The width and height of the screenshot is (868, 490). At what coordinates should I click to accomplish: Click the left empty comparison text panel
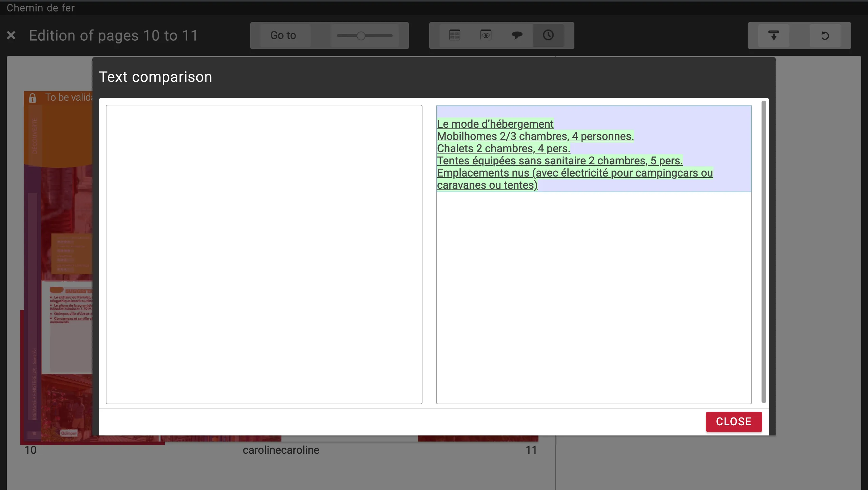pos(264,254)
